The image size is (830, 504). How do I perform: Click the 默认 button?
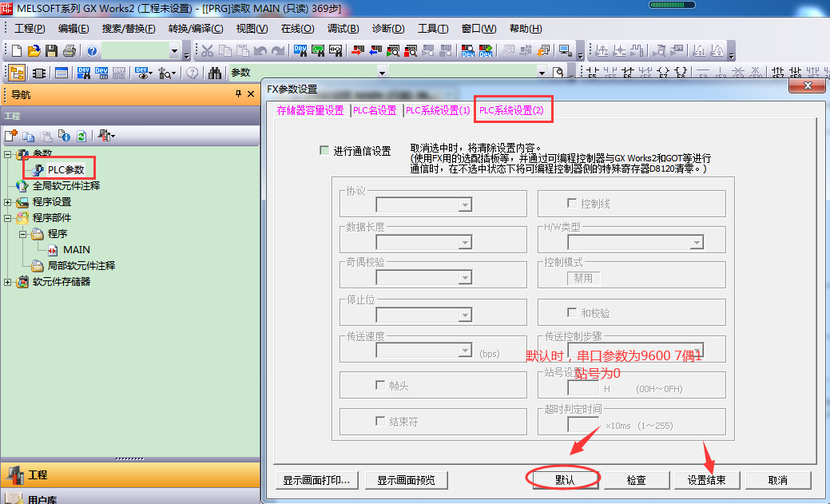[564, 480]
